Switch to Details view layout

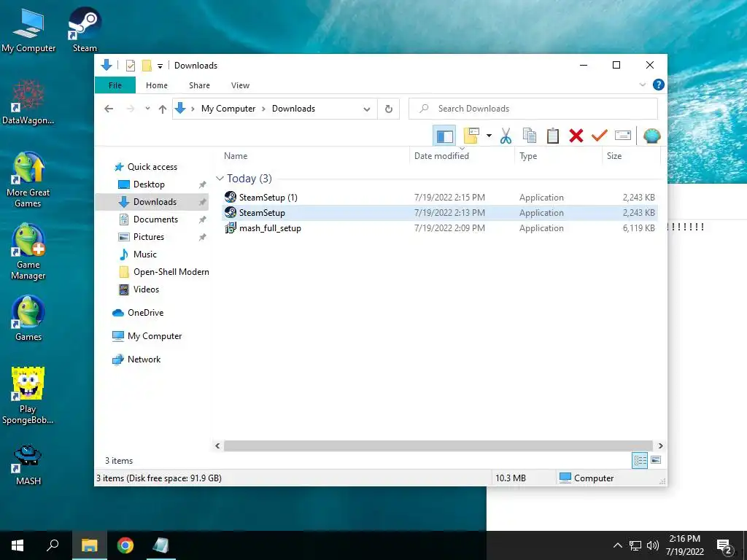640,460
